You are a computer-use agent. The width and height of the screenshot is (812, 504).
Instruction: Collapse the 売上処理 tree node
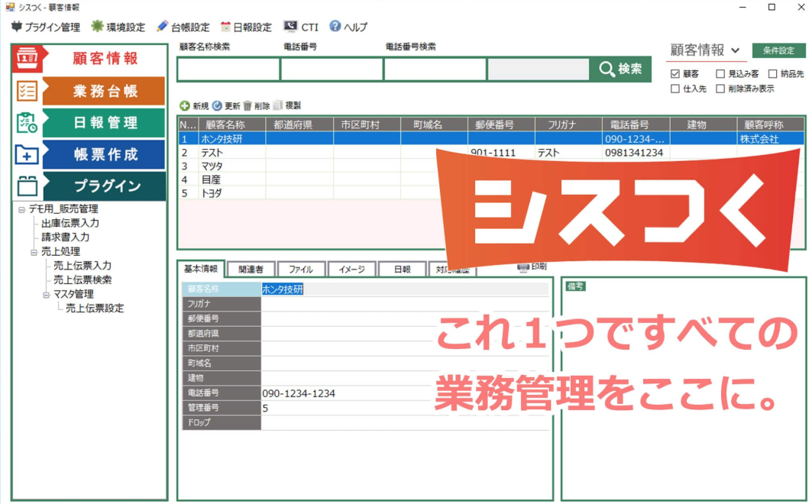(34, 251)
